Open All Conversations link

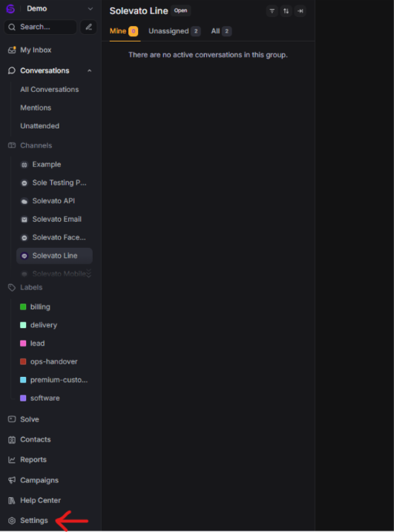50,89
